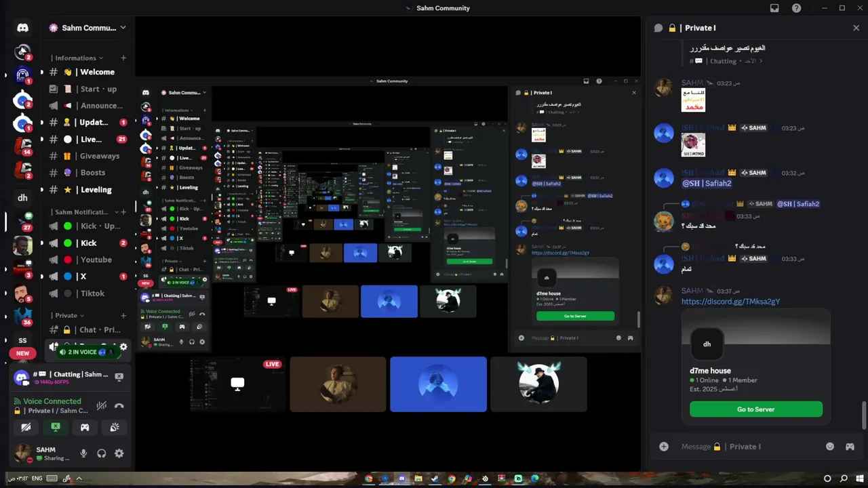Screen dimensions: 868x488
Task: Open the Discord inbox tray icon
Action: (x=774, y=8)
